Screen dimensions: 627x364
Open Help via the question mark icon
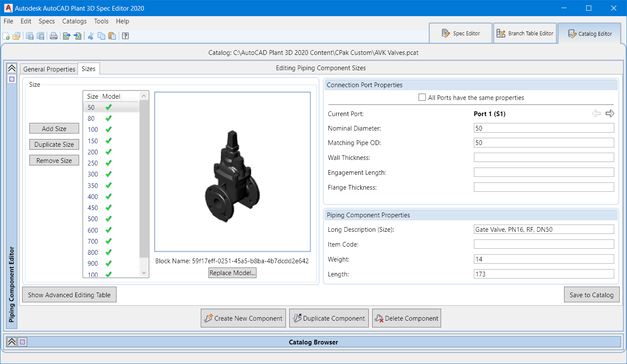(125, 36)
